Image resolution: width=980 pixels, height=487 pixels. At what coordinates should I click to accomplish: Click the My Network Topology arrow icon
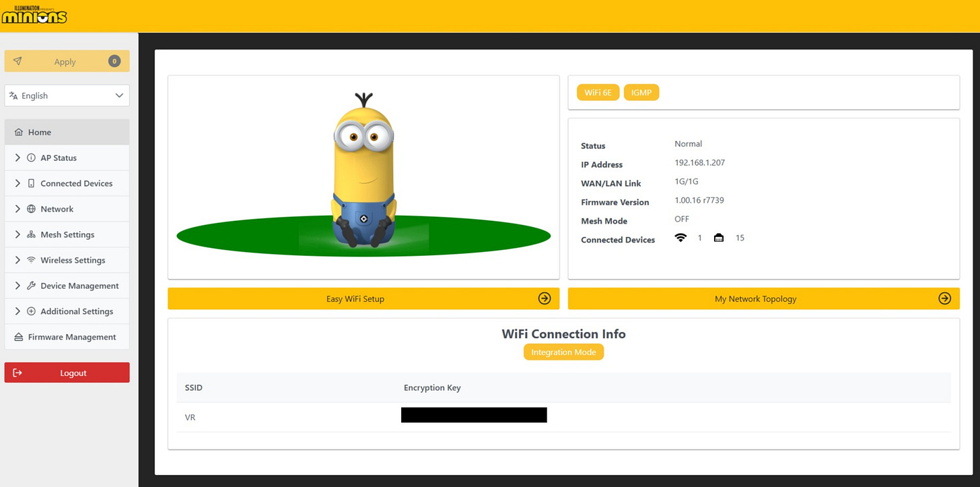coord(945,298)
